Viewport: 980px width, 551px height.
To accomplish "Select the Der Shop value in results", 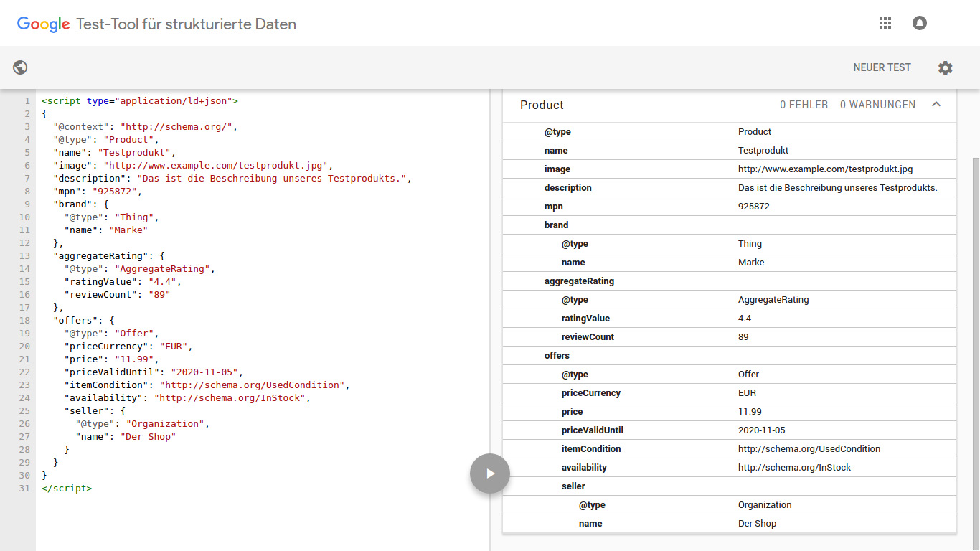I will [758, 524].
